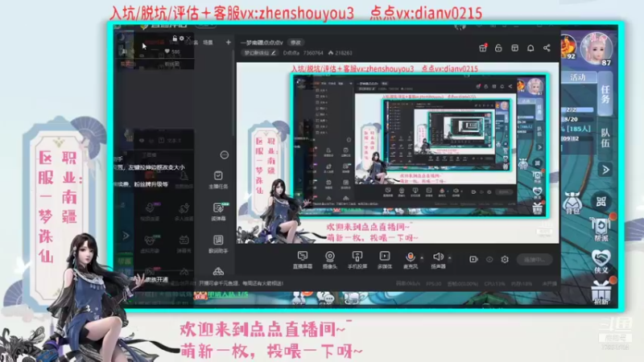Screen dimensions: 644x362
Task: Open the Backpack (背包) in game
Action: tap(572, 204)
